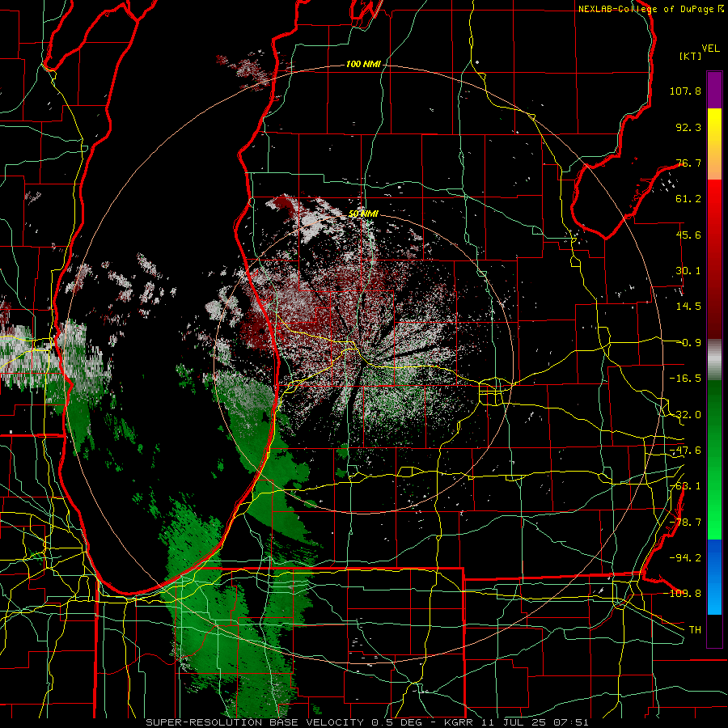Click the 76.7 velocity scale value
Image resolution: width=728 pixels, height=728 pixels.
688,163
